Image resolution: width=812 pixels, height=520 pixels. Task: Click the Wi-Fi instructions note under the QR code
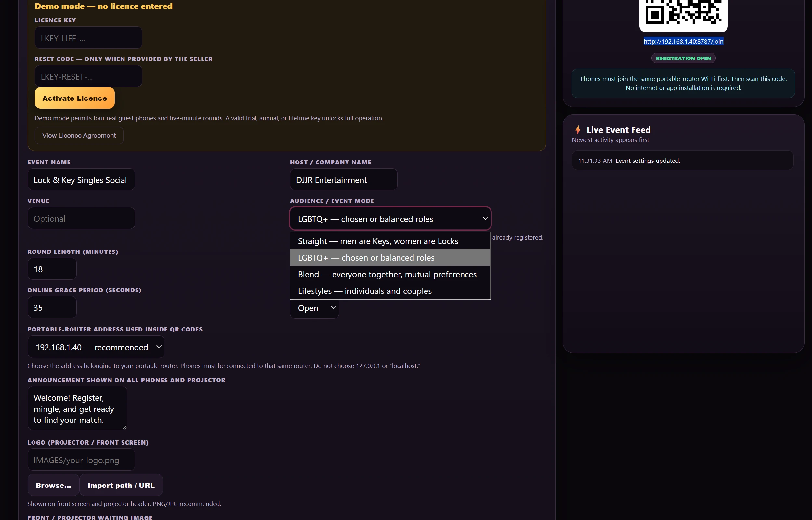click(x=683, y=84)
